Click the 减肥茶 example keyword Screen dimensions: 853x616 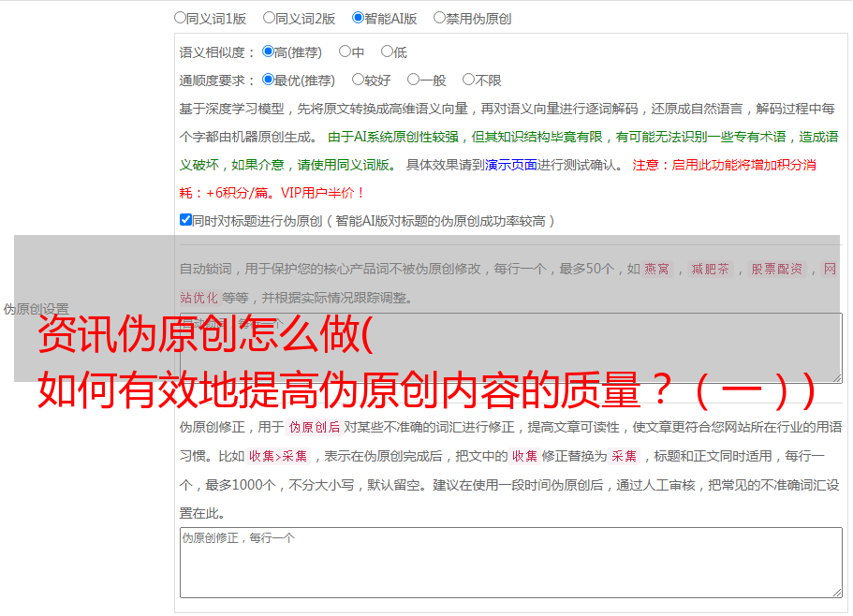tap(710, 269)
